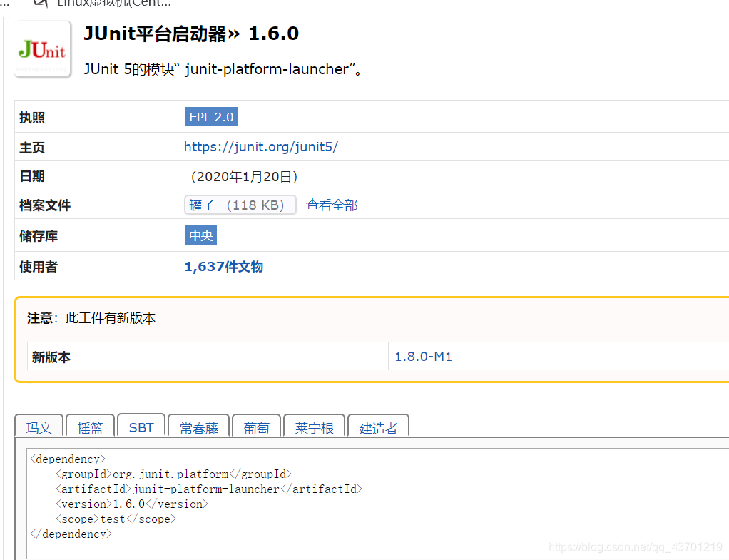Viewport: 729px width, 560px height.
Task: Click the 注意: 此工件有新版本 notice text
Action: tap(91, 318)
